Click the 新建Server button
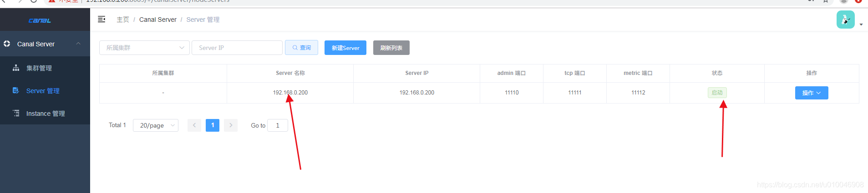Viewport: 868px width, 193px height. pyautogui.click(x=345, y=48)
